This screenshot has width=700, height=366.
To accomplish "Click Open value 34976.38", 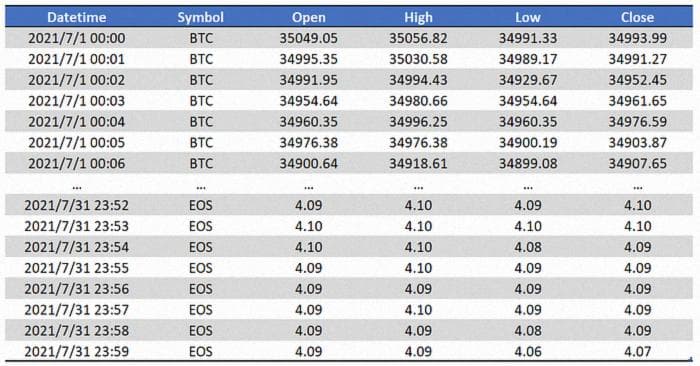I will [x=308, y=143].
